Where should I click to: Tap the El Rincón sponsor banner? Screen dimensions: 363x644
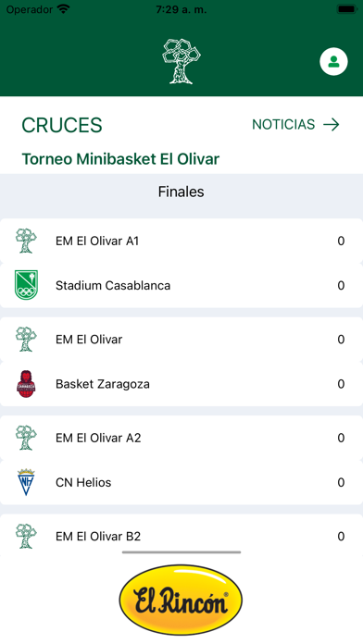181,601
